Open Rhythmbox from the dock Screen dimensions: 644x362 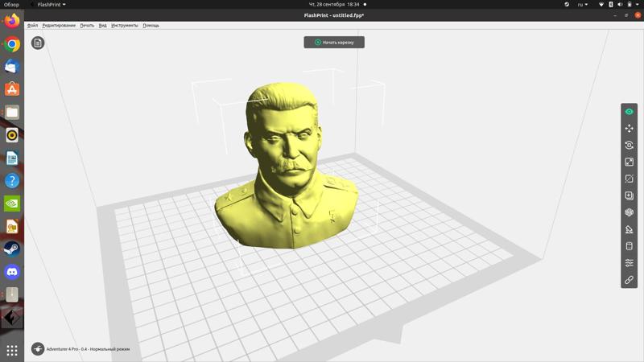point(12,135)
